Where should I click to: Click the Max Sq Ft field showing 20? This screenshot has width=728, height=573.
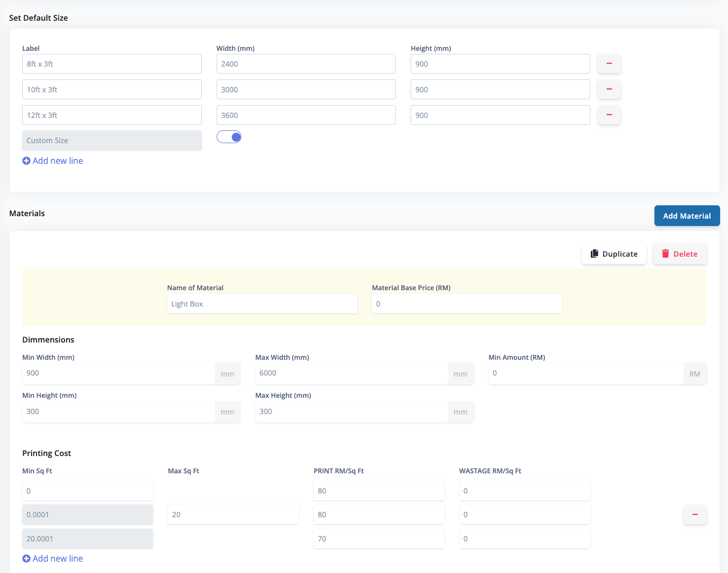(x=233, y=515)
